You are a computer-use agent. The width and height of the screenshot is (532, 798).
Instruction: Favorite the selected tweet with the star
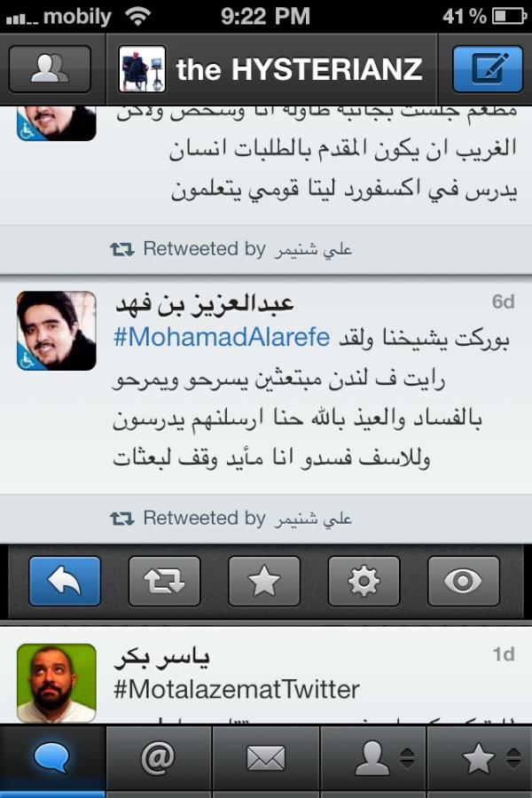[264, 581]
